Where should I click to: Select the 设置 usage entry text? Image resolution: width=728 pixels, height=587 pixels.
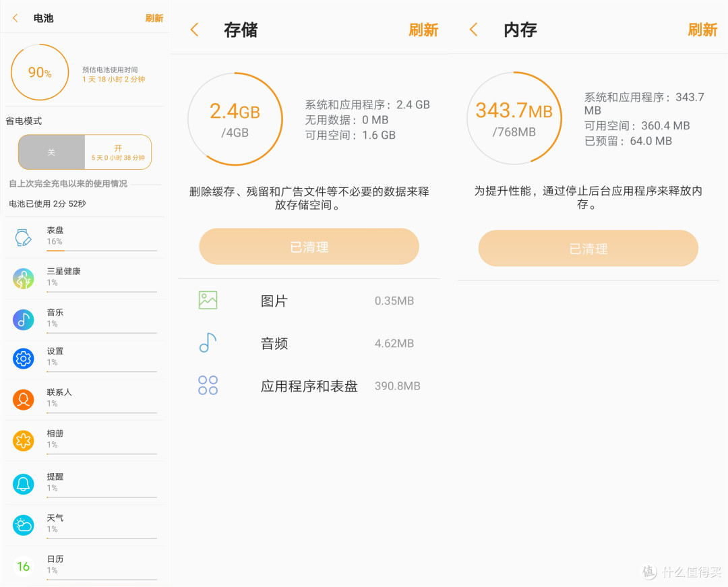click(55, 351)
